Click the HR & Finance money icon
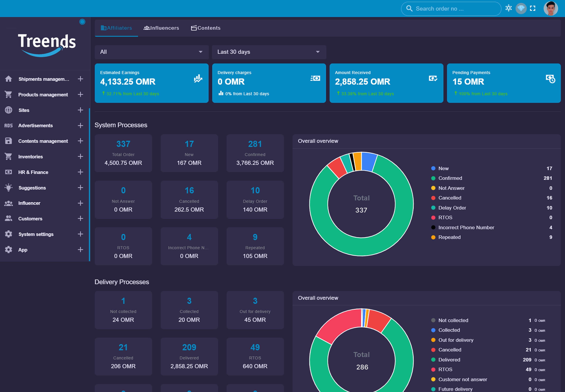This screenshot has width=565, height=392. pyautogui.click(x=9, y=172)
